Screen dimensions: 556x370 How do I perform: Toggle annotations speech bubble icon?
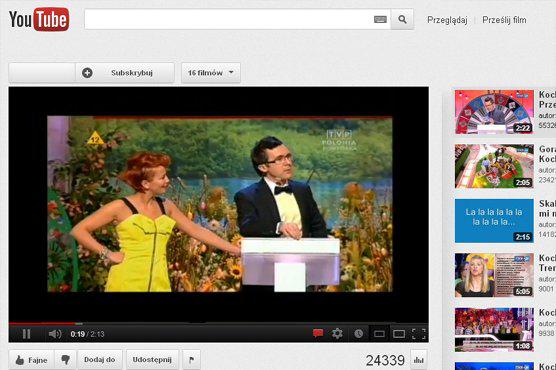pyautogui.click(x=318, y=333)
